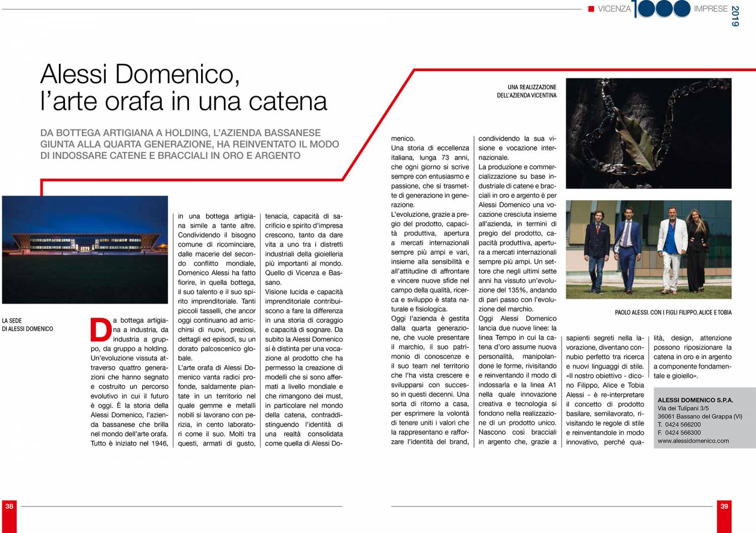The image size is (756, 533).
Task: Click the fax number F. 0424 566300
Action: point(679,433)
